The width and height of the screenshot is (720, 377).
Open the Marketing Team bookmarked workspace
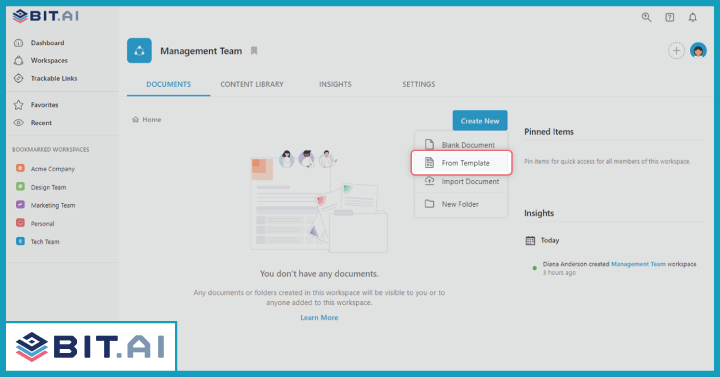pos(53,205)
